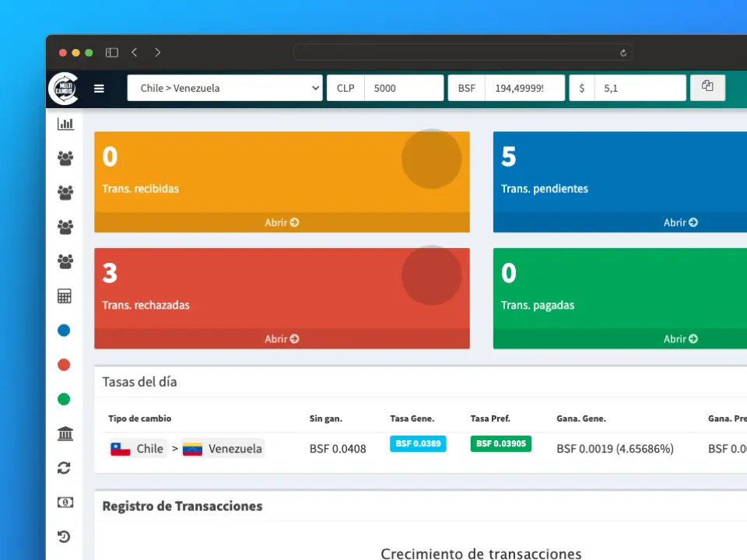Open transaction history via clock icon
The height and width of the screenshot is (560, 747).
tap(65, 537)
